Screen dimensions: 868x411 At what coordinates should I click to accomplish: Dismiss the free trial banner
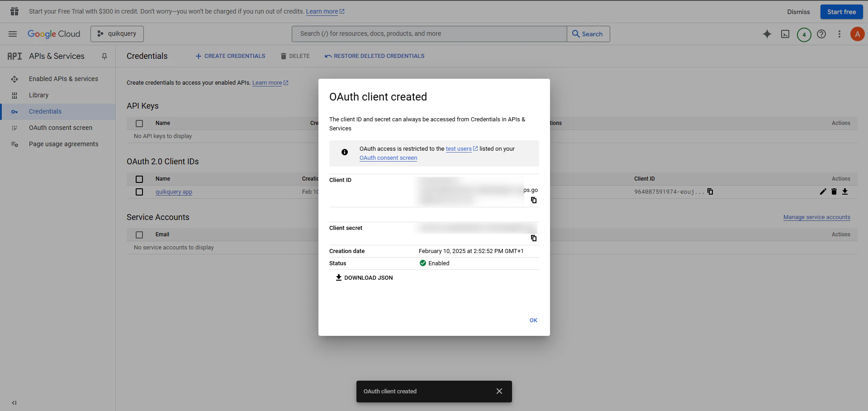798,12
